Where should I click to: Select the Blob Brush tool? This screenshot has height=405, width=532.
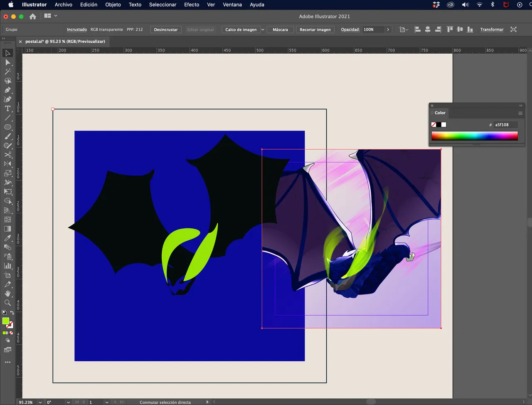(x=7, y=146)
